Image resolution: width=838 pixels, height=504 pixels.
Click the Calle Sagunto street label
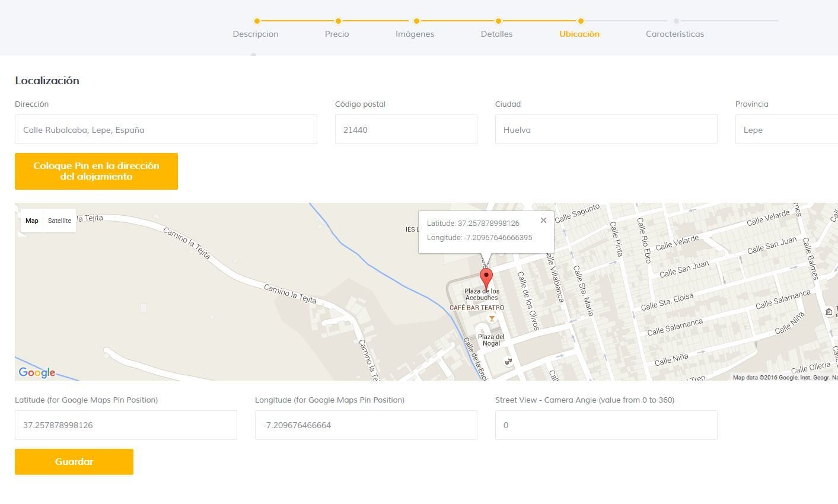coord(577,212)
